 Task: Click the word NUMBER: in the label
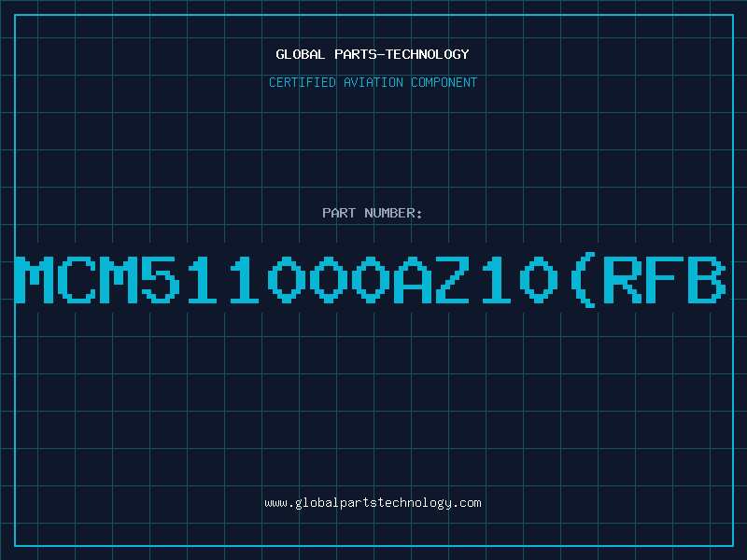click(x=393, y=213)
